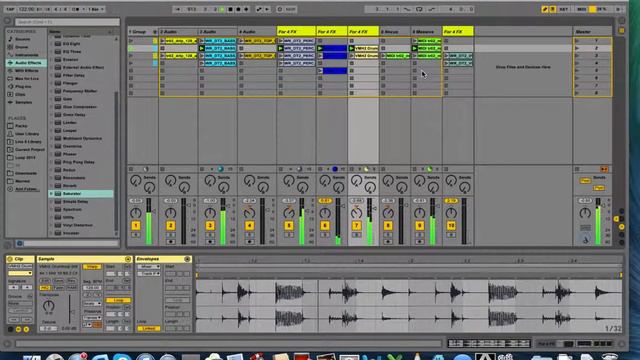Toggle the clip activator in Clip box

(10, 259)
